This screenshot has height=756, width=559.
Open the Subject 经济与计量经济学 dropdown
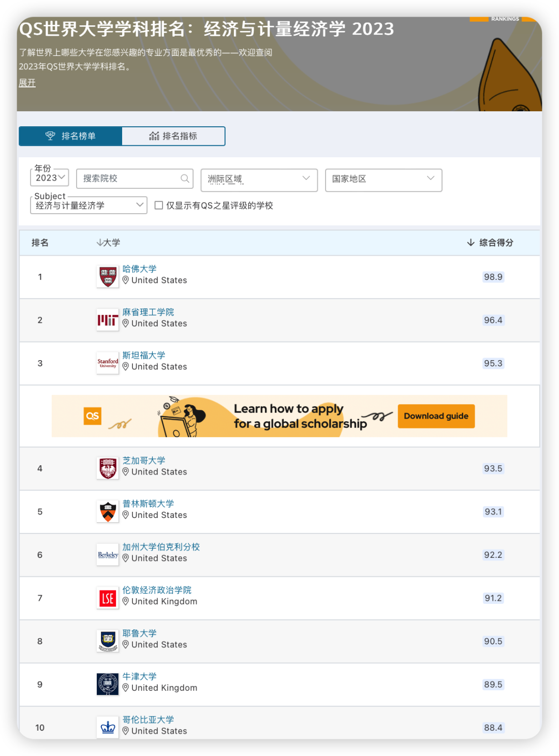(89, 205)
